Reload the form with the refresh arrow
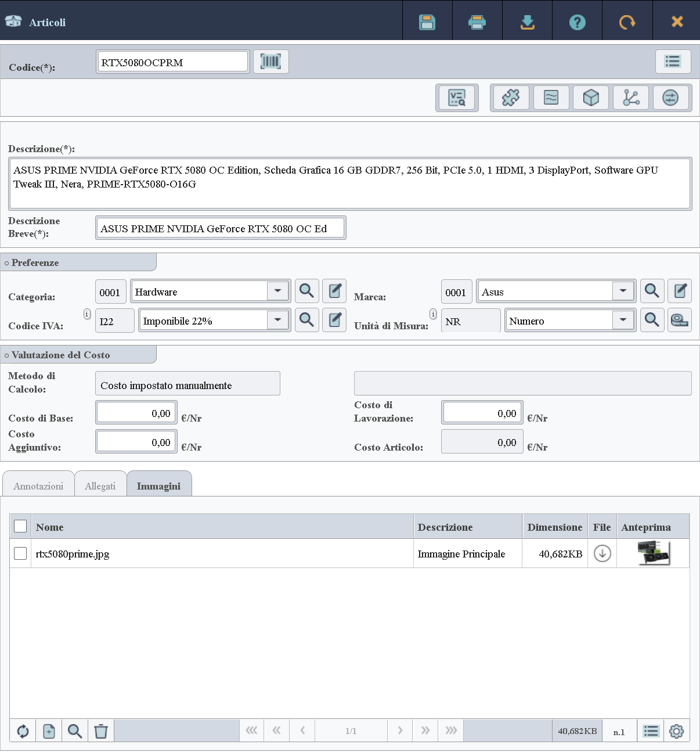This screenshot has width=700, height=752. 627,22
